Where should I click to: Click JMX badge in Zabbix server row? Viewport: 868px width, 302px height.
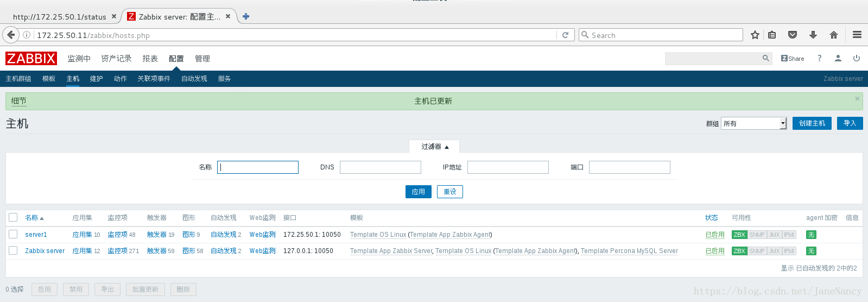pos(774,251)
